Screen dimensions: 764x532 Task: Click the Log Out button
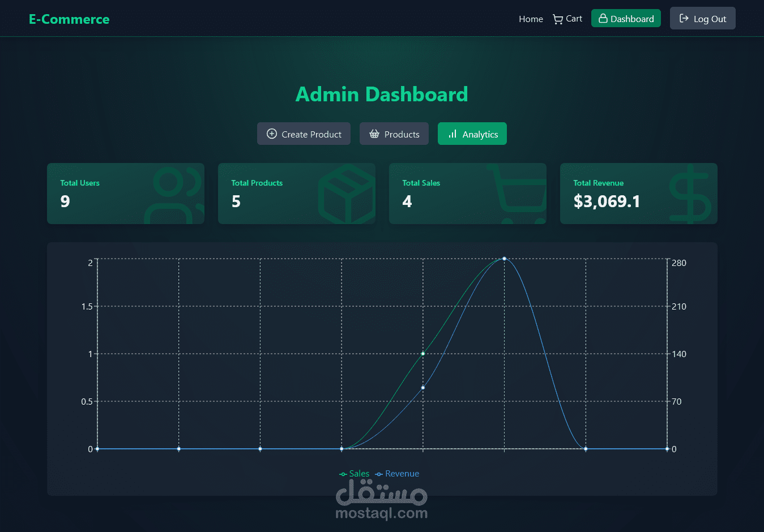[x=703, y=18]
